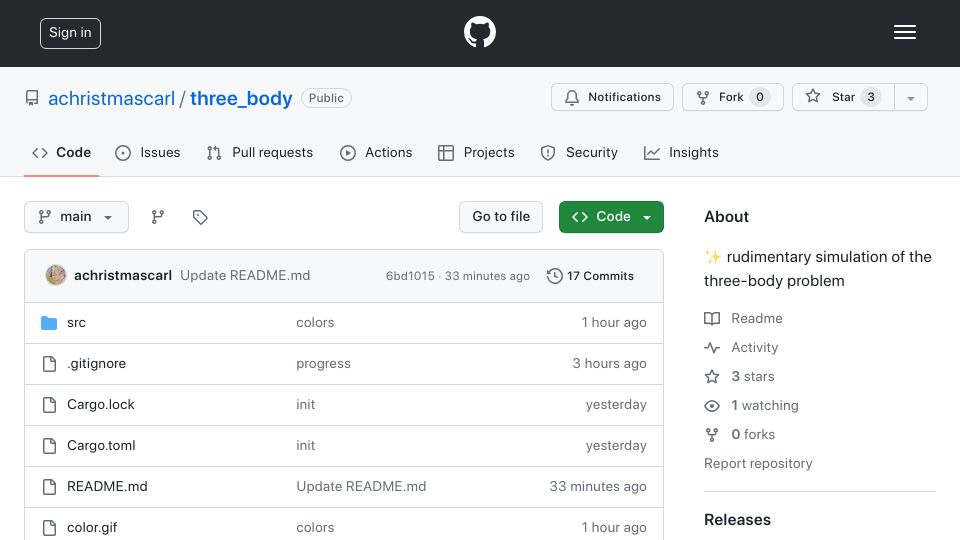Click the Sign in button

pos(70,33)
